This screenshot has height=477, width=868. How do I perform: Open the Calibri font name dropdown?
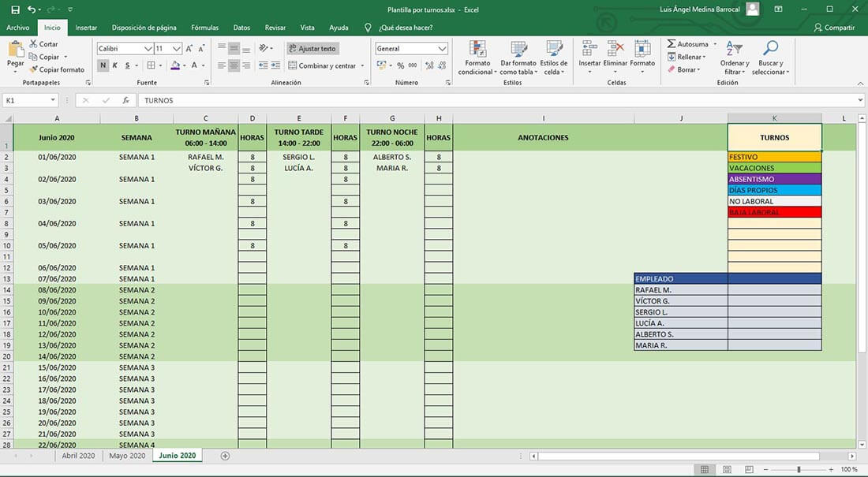click(148, 49)
